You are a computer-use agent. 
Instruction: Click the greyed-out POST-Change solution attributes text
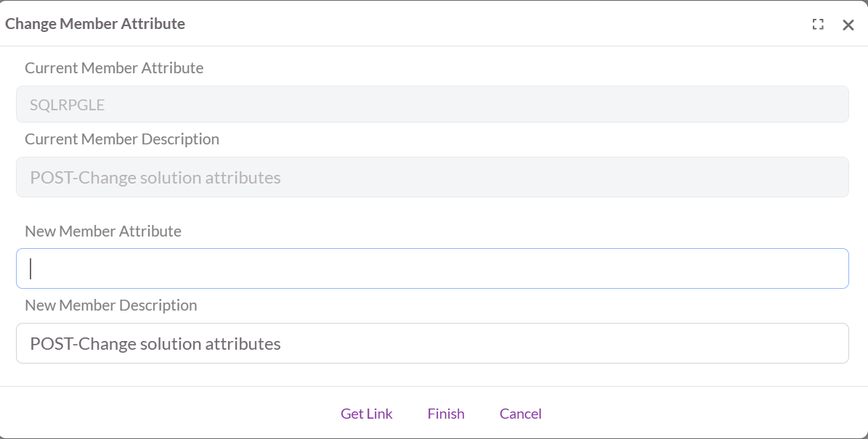click(x=155, y=178)
